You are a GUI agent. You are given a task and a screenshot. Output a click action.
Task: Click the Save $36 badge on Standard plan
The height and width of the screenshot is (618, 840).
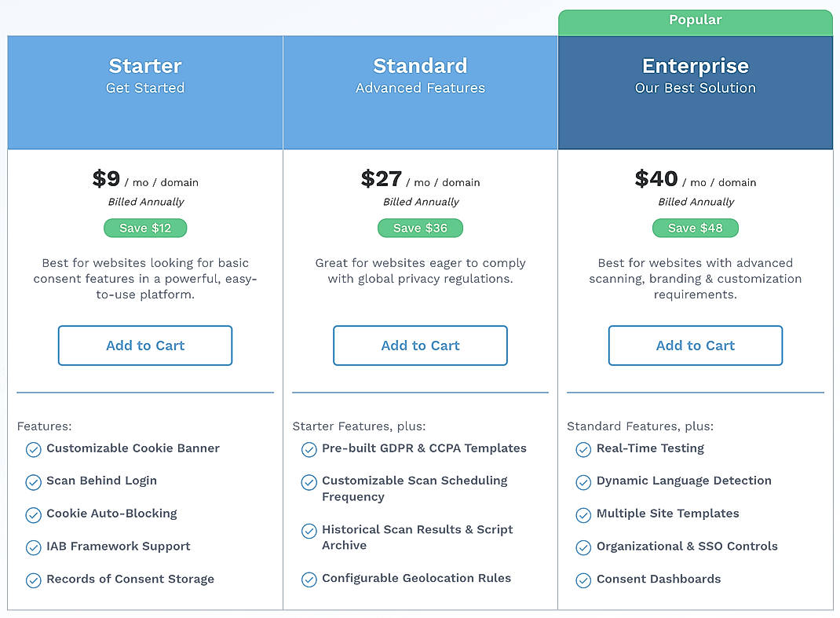(420, 228)
